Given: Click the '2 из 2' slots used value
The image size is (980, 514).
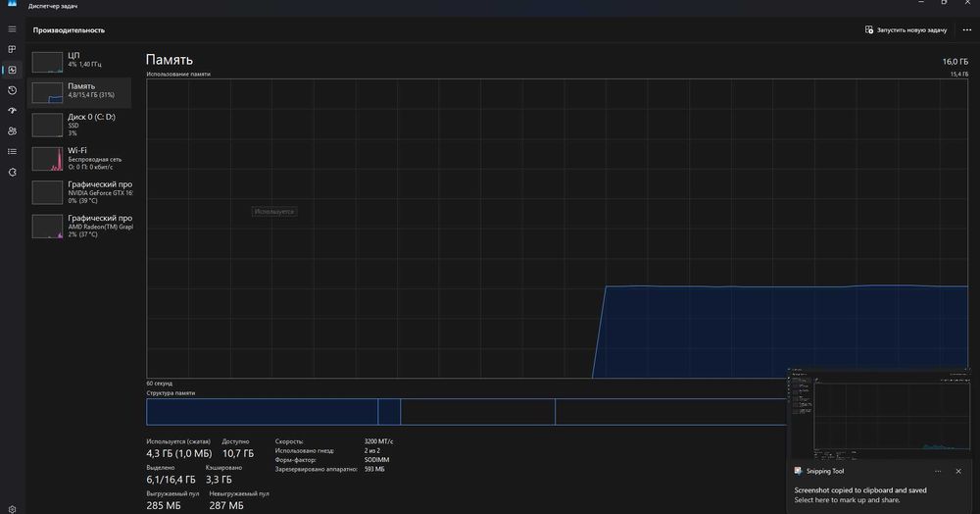Looking at the screenshot, I should click(x=371, y=450).
